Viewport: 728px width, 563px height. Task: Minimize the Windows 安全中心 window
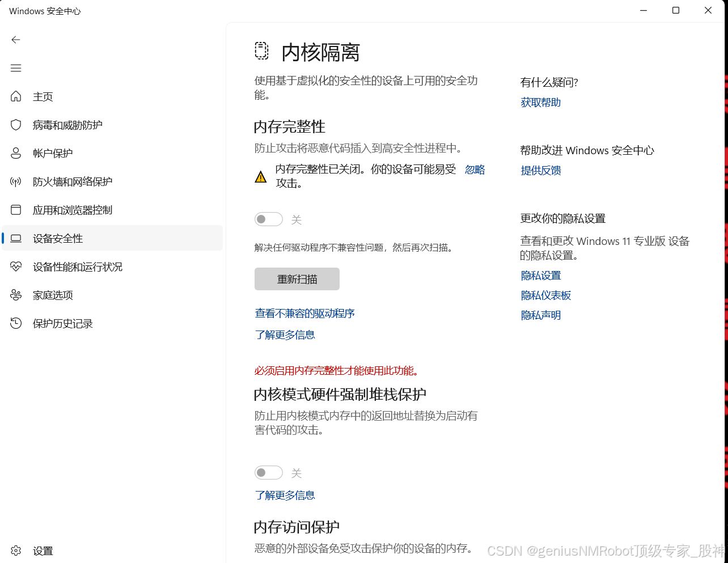point(644,10)
